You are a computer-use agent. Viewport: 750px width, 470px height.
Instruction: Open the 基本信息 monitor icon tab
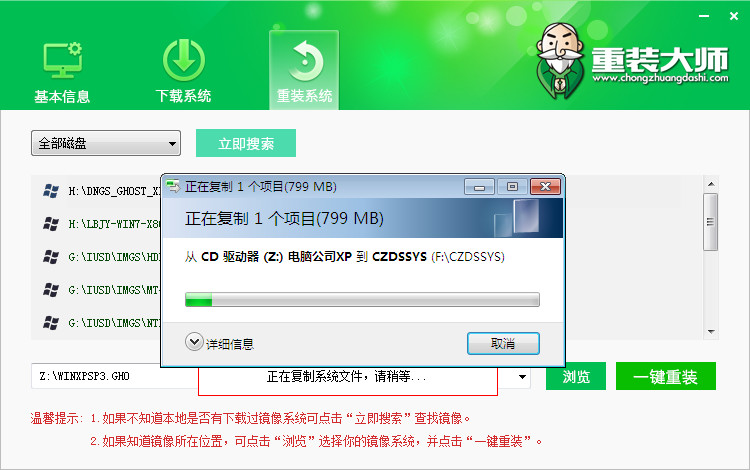point(62,60)
